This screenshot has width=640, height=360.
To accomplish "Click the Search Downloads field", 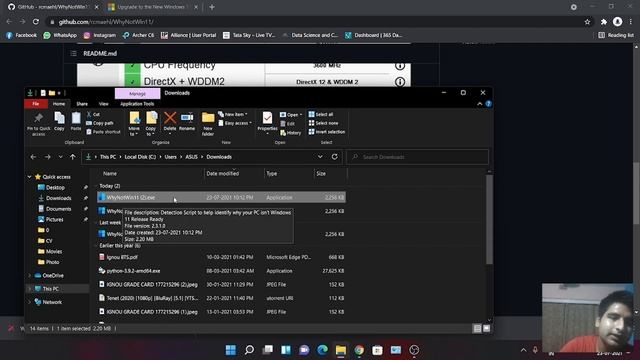I will (418, 157).
